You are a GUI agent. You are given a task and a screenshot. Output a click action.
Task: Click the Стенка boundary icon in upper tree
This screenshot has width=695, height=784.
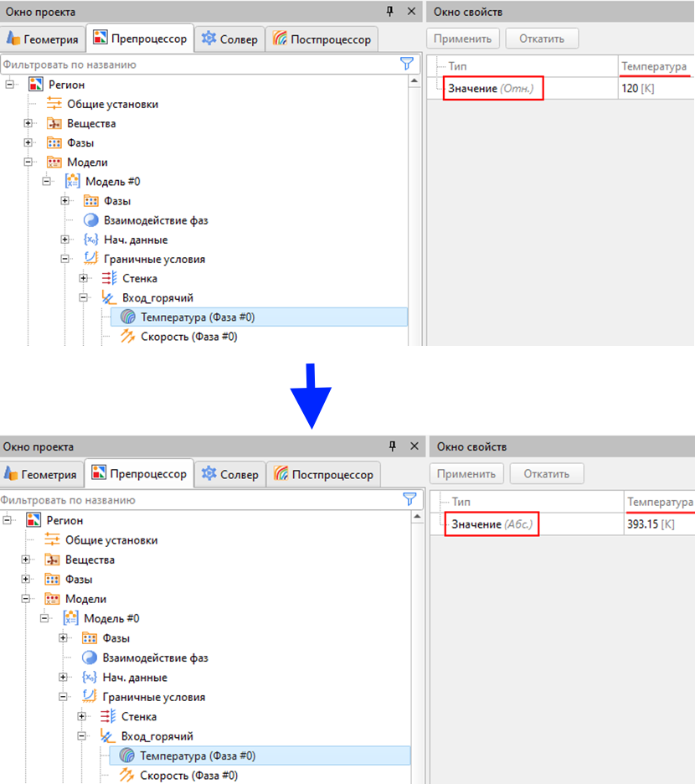pyautogui.click(x=109, y=278)
